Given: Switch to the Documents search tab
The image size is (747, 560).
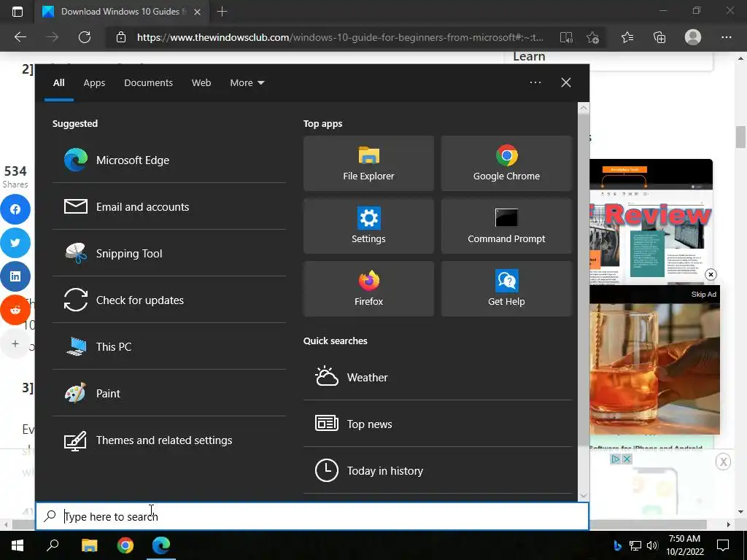Looking at the screenshot, I should tap(148, 83).
